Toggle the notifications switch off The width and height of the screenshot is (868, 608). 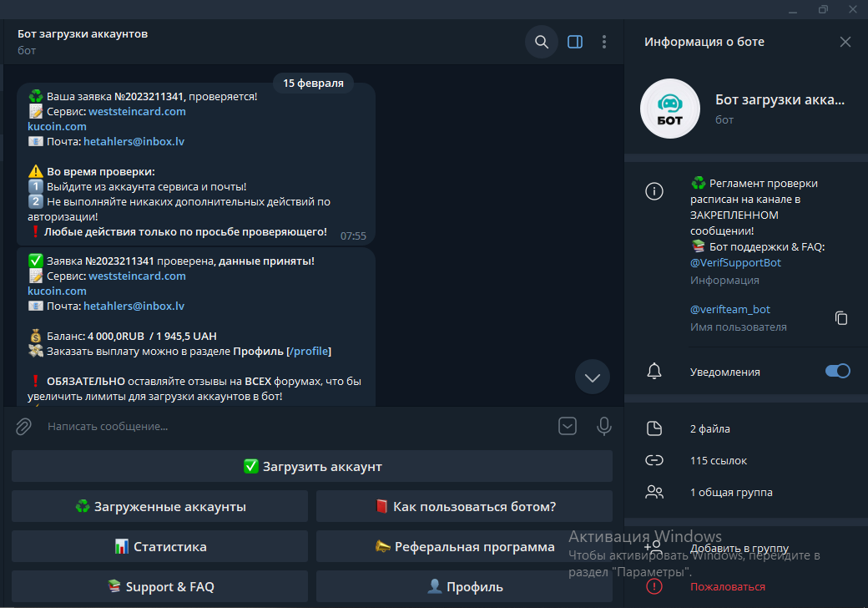tap(837, 372)
